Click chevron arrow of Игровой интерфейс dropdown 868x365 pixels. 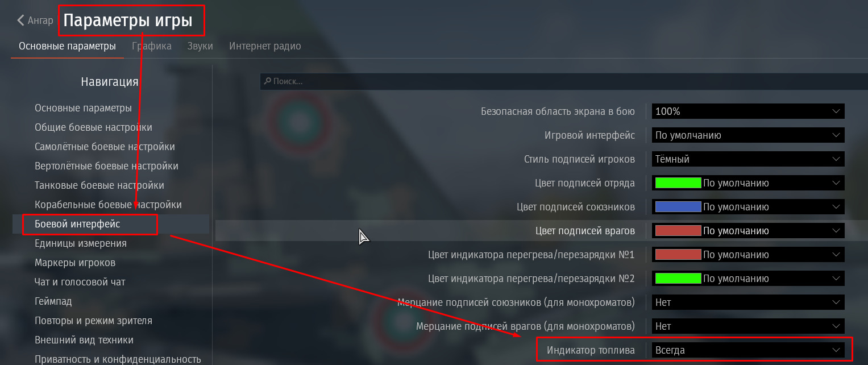[836, 135]
